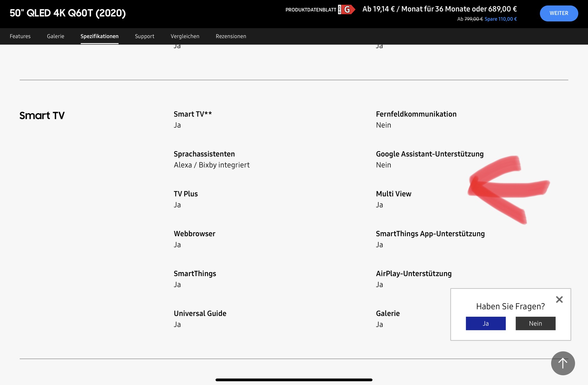Viewport: 588px width, 385px height.
Task: Click the Galerie spec label in Smart TV section
Action: coord(388,314)
